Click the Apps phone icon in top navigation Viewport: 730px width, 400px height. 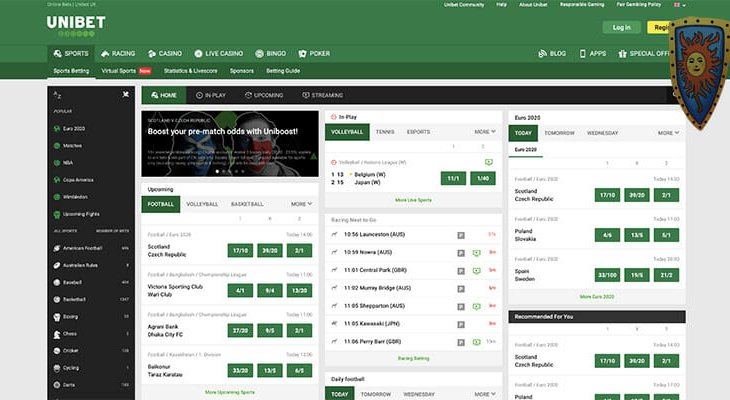pyautogui.click(x=582, y=54)
